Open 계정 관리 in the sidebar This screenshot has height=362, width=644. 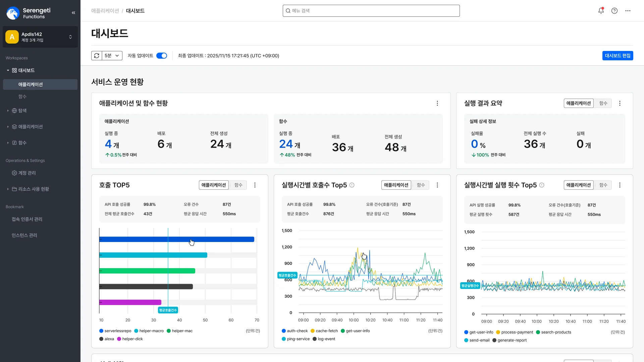[27, 173]
